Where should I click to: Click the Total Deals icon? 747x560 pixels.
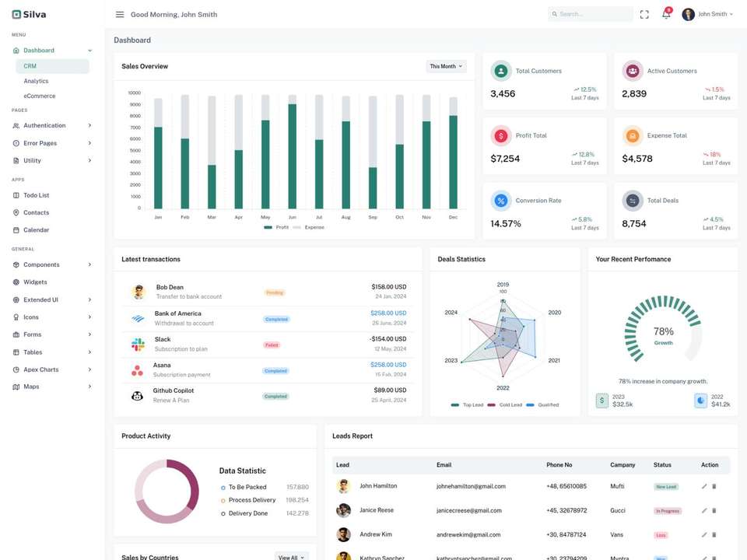pyautogui.click(x=632, y=201)
